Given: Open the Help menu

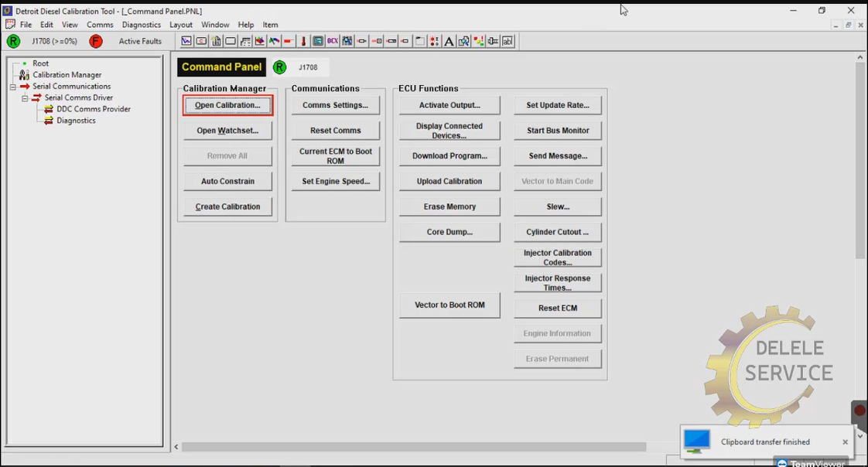Looking at the screenshot, I should [x=246, y=25].
